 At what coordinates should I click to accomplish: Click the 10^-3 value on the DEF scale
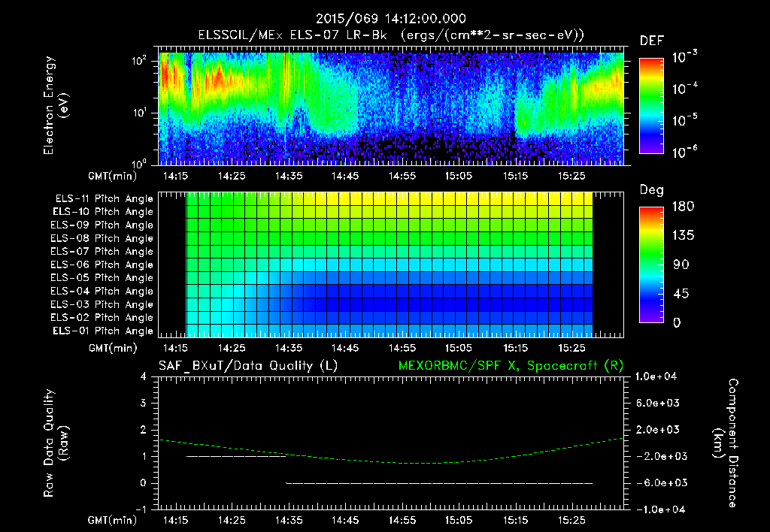pos(684,57)
